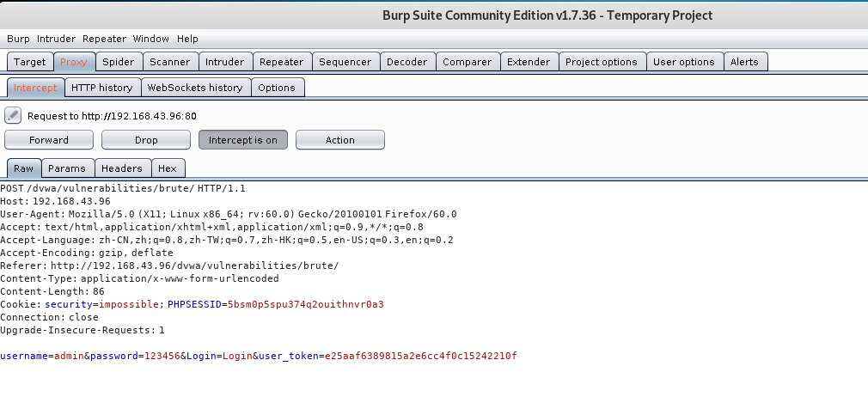Click the Burp Suite window title bar
Viewport: 868px width, 409px height.
[x=547, y=15]
